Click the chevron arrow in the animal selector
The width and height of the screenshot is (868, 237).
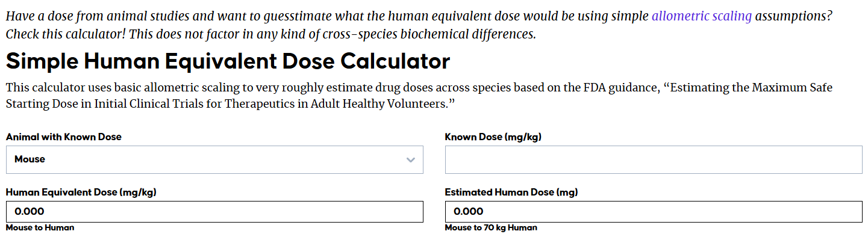point(411,160)
